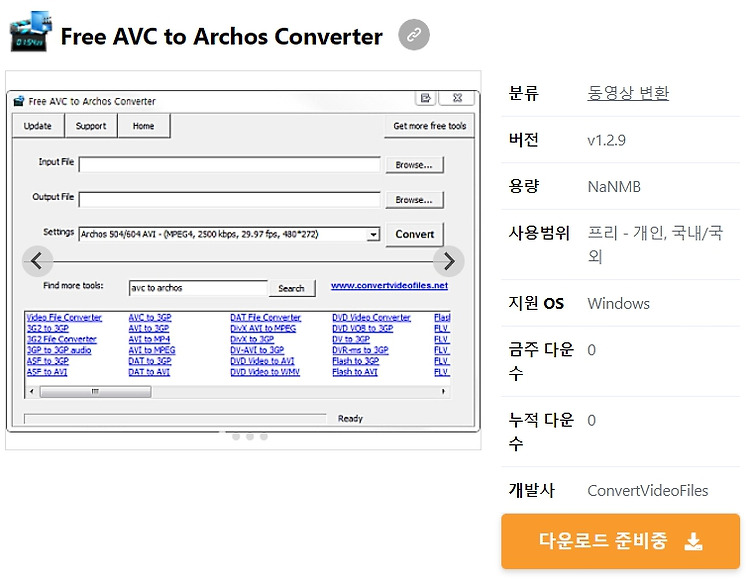The image size is (750, 579).
Task: Open the DVD Video to WMV link
Action: point(265,372)
